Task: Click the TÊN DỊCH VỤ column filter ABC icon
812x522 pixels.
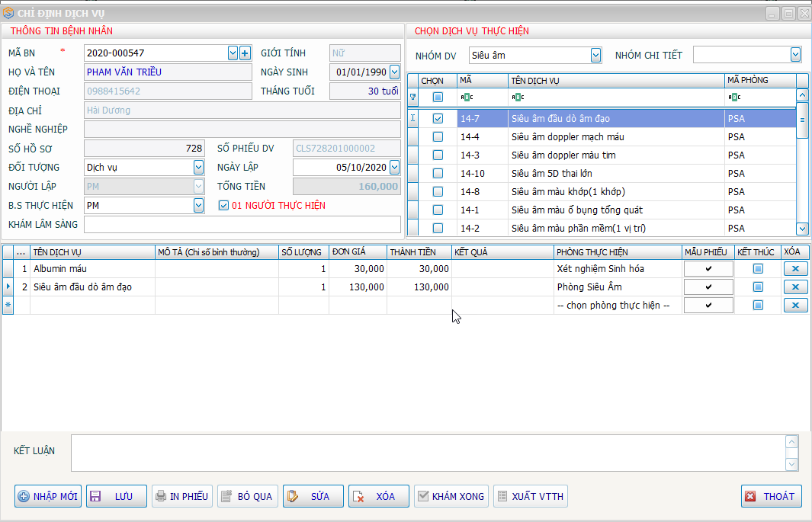Action: [518, 97]
